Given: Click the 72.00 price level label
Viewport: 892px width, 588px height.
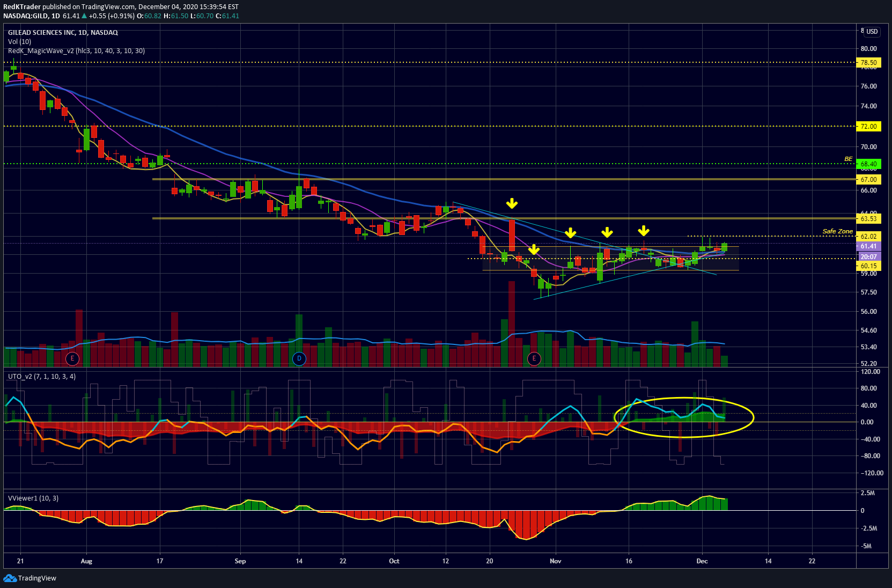Looking at the screenshot, I should tap(869, 127).
